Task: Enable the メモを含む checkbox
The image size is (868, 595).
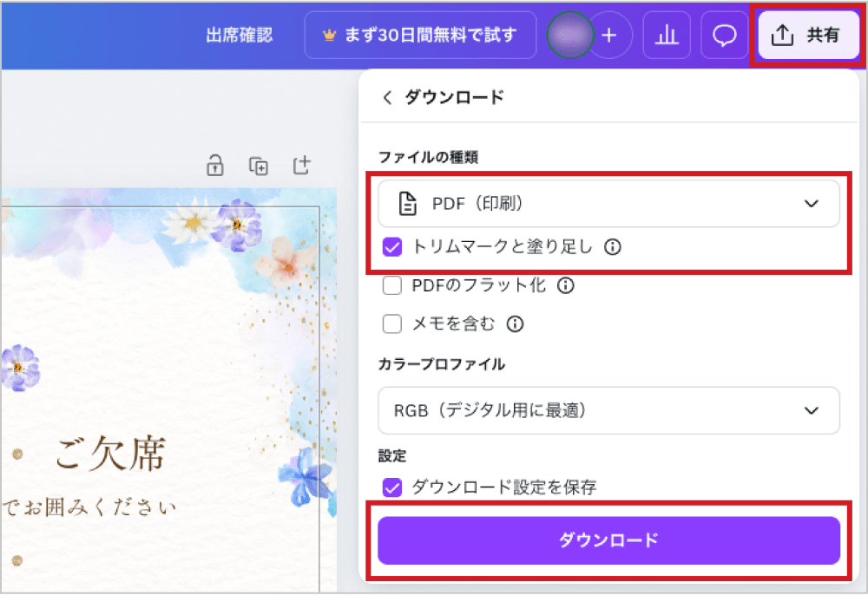Action: 392,324
